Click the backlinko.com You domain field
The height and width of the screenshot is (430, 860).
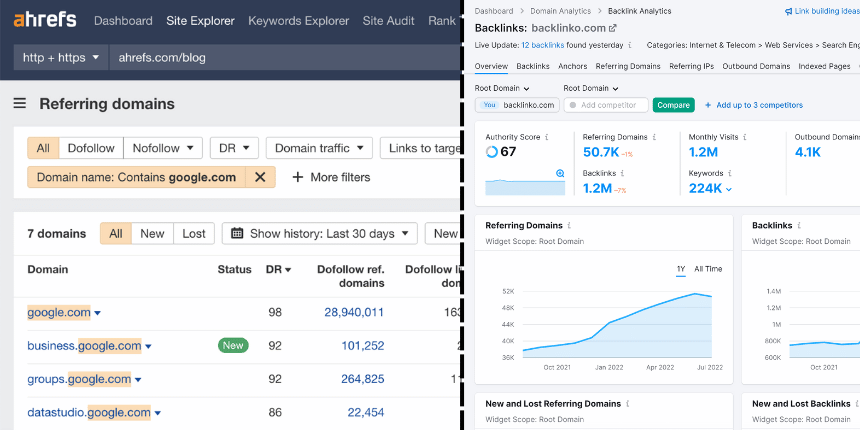[x=517, y=105]
